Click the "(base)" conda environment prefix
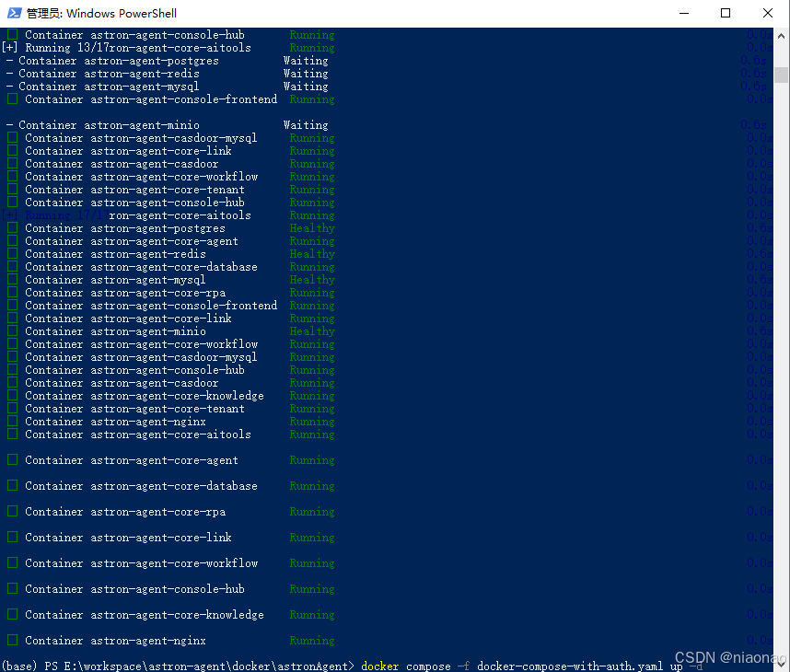 (19, 666)
